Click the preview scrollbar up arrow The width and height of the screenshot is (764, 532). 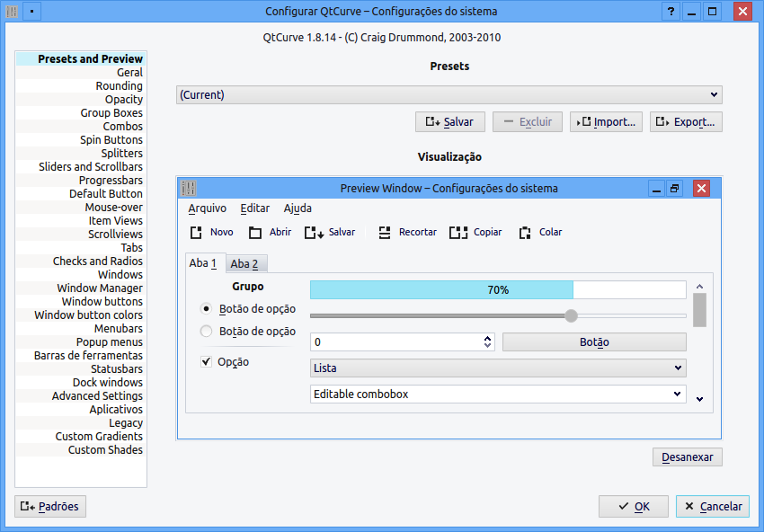click(699, 287)
